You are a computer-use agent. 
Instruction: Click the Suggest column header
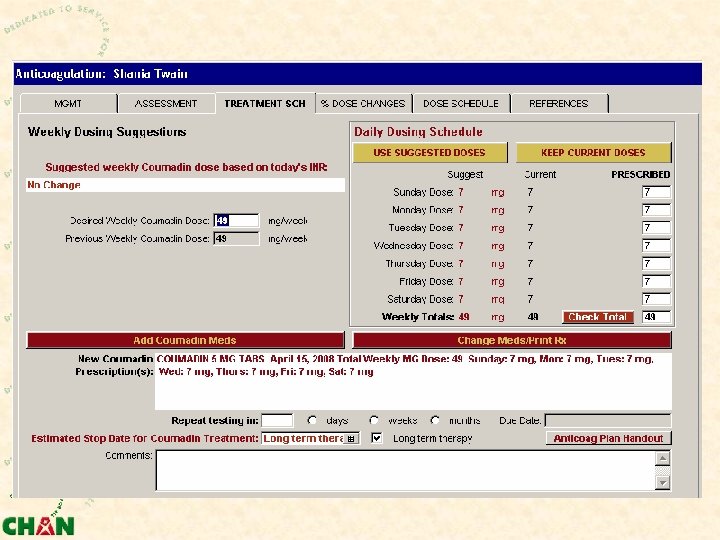[x=465, y=174]
